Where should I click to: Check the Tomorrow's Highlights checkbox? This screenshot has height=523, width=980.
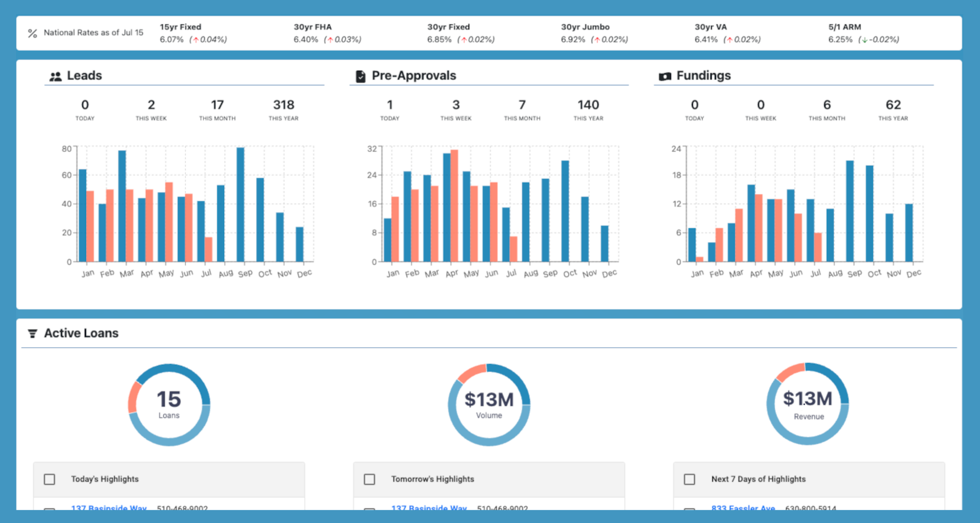click(369, 479)
